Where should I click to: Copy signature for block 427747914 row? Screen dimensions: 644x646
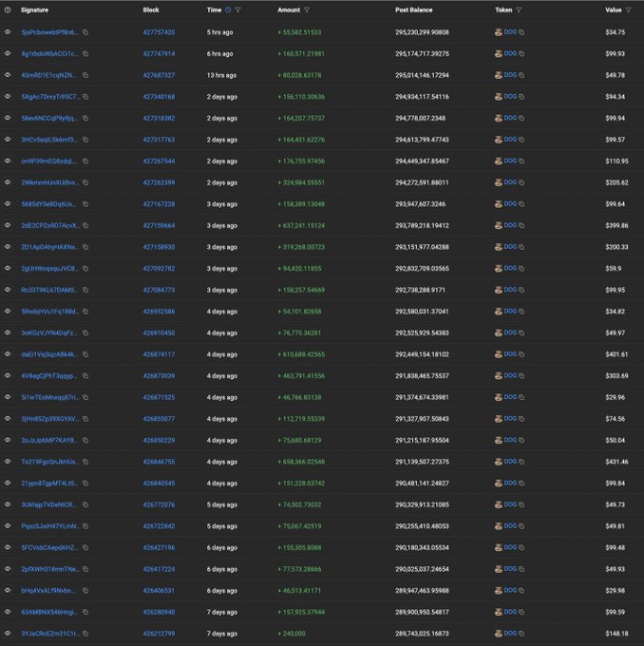(x=85, y=53)
